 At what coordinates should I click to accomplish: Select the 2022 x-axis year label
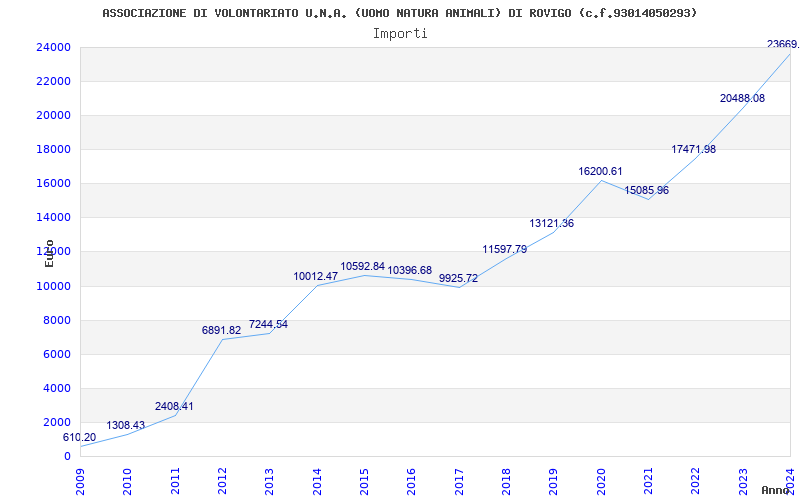click(x=695, y=482)
